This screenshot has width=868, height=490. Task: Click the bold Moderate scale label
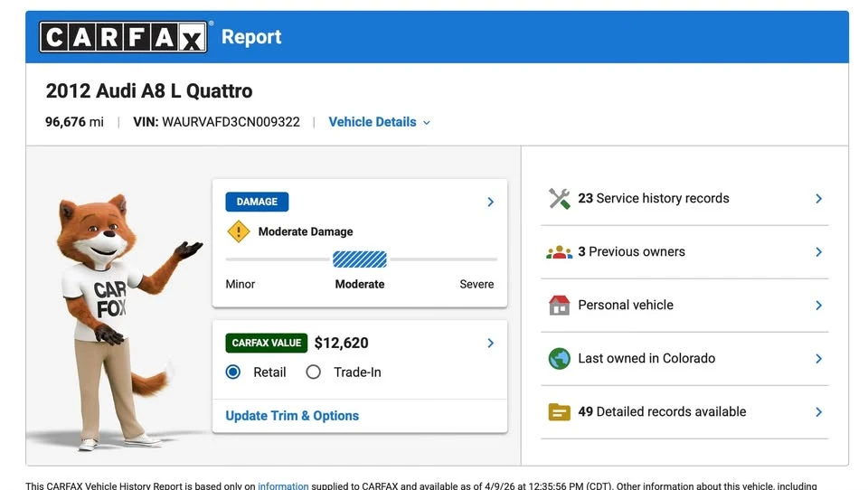tap(360, 284)
